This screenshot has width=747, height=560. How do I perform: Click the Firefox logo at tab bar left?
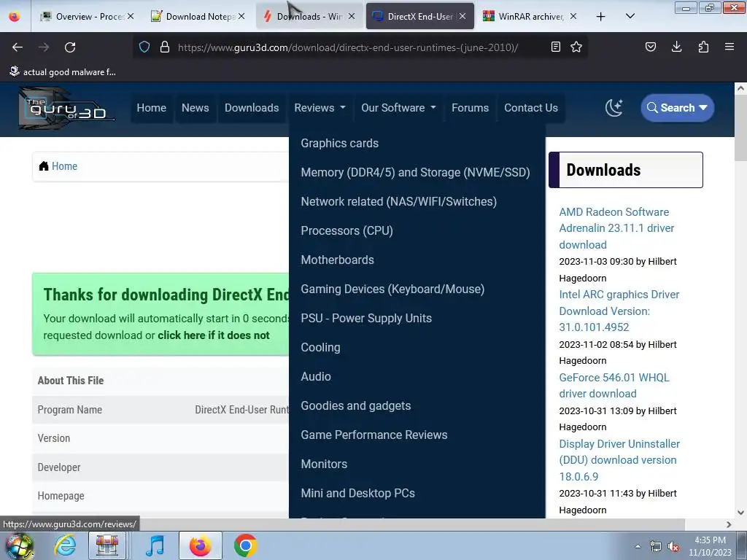[15, 17]
